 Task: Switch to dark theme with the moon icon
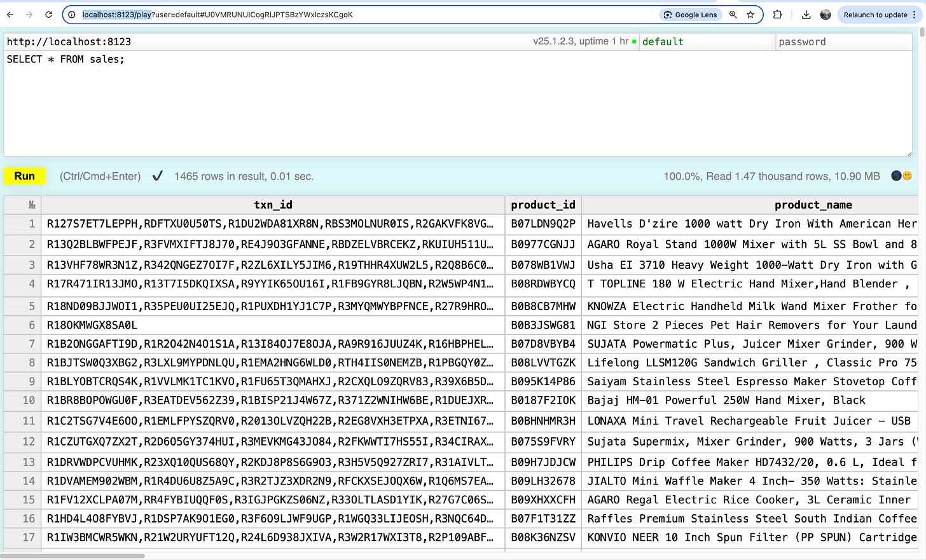click(896, 176)
